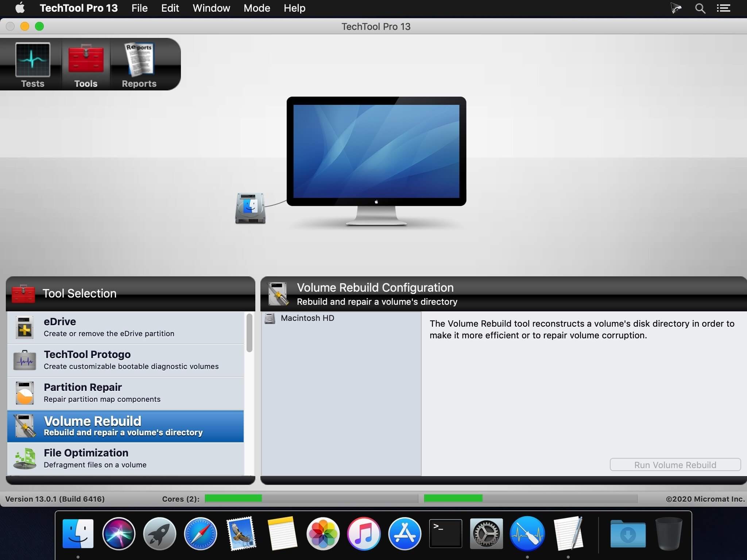Click the Tool Selection list scrollbar
The image size is (747, 560).
(x=249, y=333)
